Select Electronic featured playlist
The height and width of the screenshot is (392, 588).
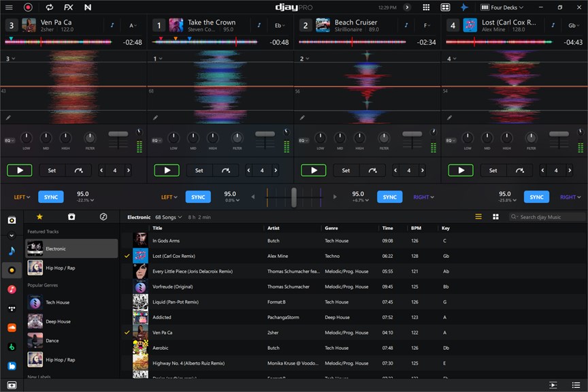coord(71,248)
